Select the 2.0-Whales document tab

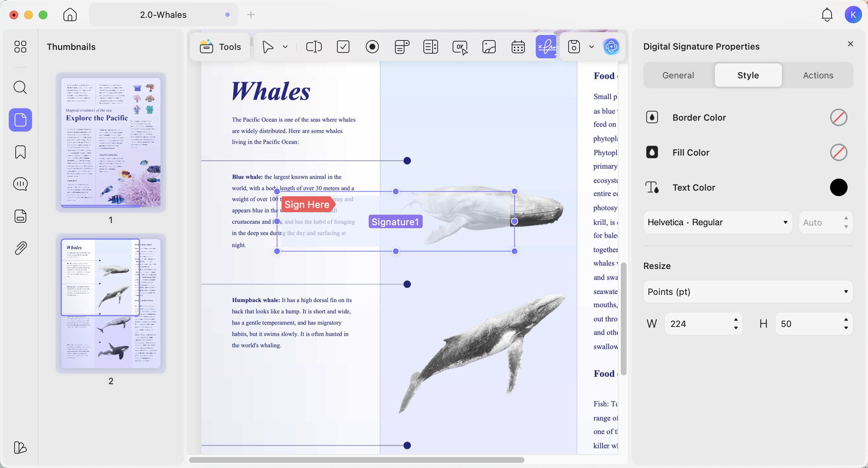pyautogui.click(x=163, y=15)
